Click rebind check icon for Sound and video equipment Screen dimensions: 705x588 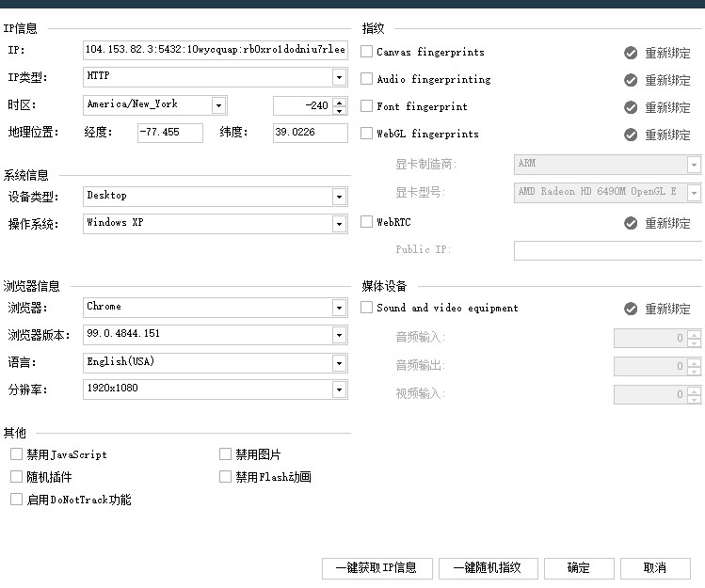[x=631, y=309]
